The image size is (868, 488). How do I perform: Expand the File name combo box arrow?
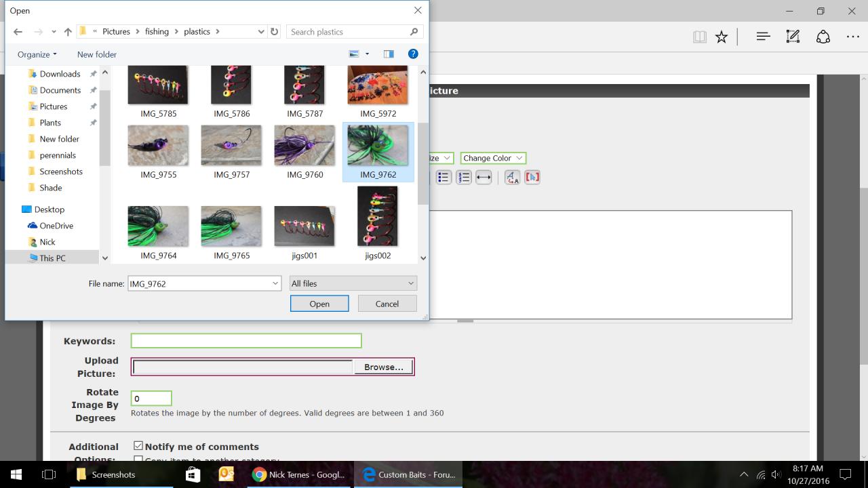(275, 283)
